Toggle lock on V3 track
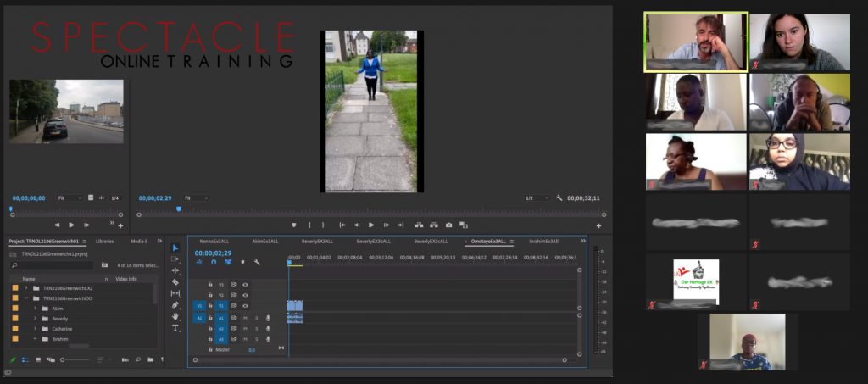Screen dimensions: 868x384 coord(210,285)
